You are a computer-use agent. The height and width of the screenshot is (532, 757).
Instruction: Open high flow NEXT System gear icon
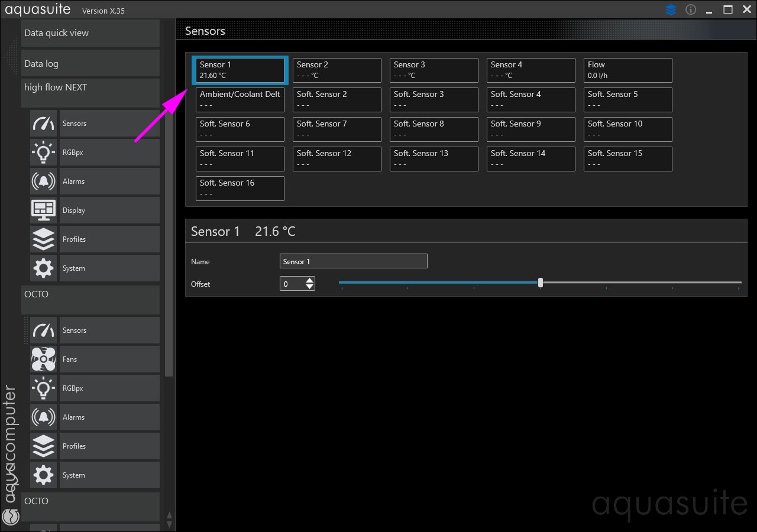(x=43, y=268)
